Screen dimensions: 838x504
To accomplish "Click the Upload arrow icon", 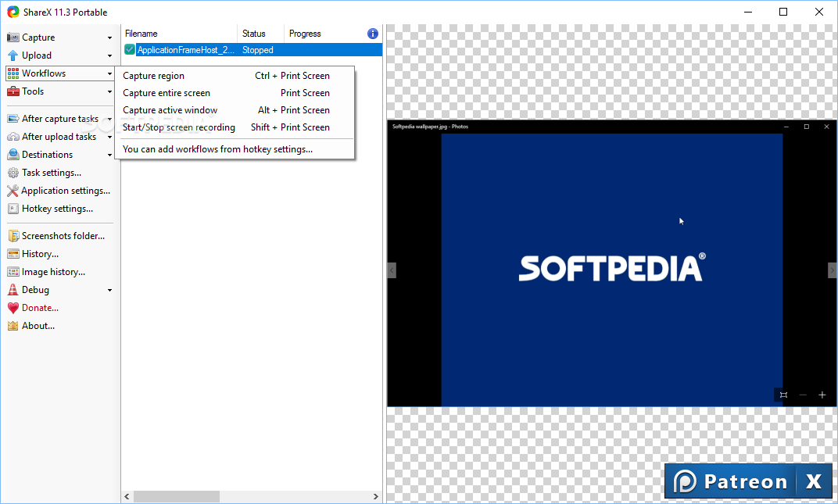I will coord(13,55).
